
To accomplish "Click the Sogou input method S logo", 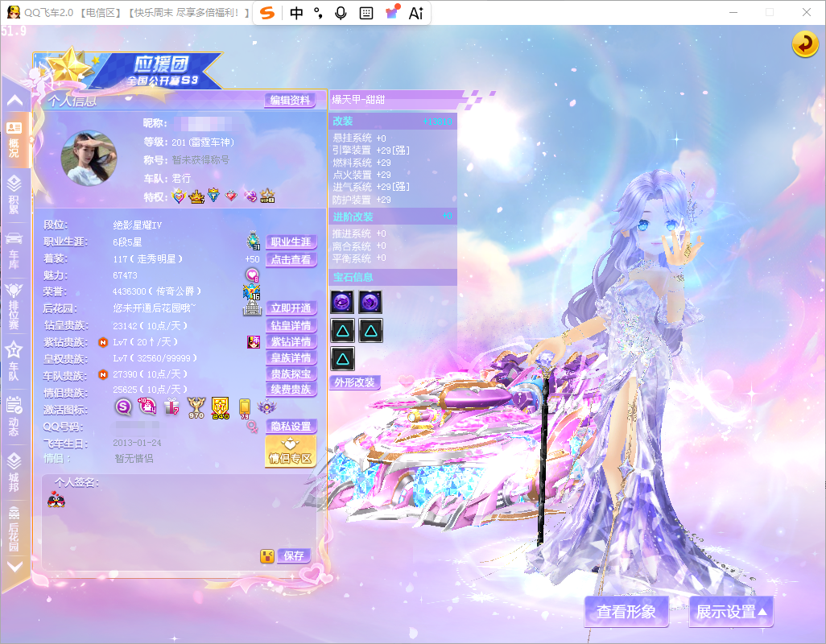I will (267, 13).
